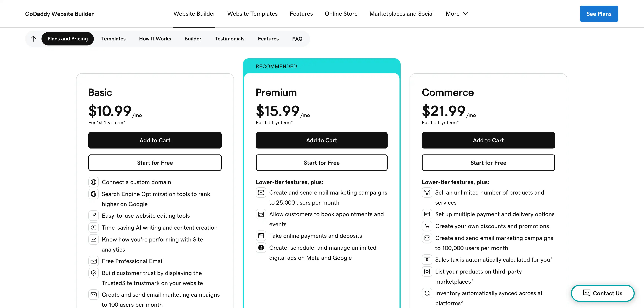Image resolution: width=644 pixels, height=308 pixels.
Task: Start the Commerce plan for free
Action: click(x=488, y=163)
